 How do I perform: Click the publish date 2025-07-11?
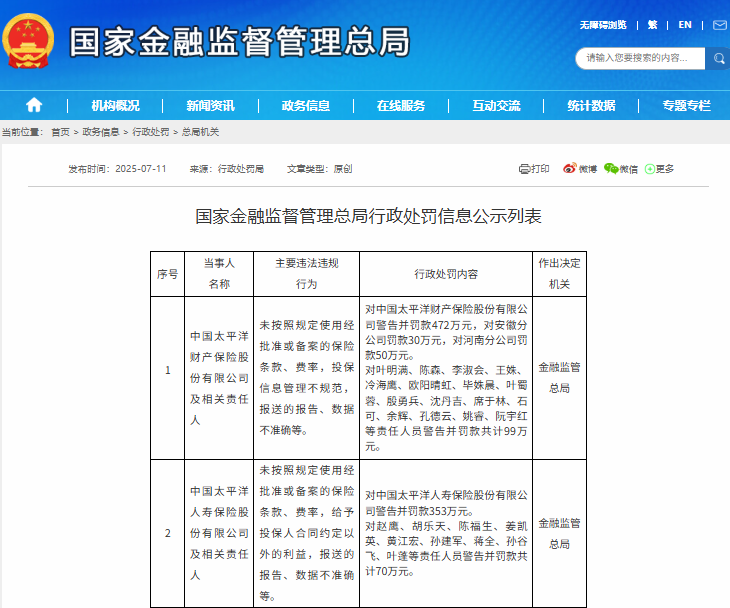[x=141, y=169]
